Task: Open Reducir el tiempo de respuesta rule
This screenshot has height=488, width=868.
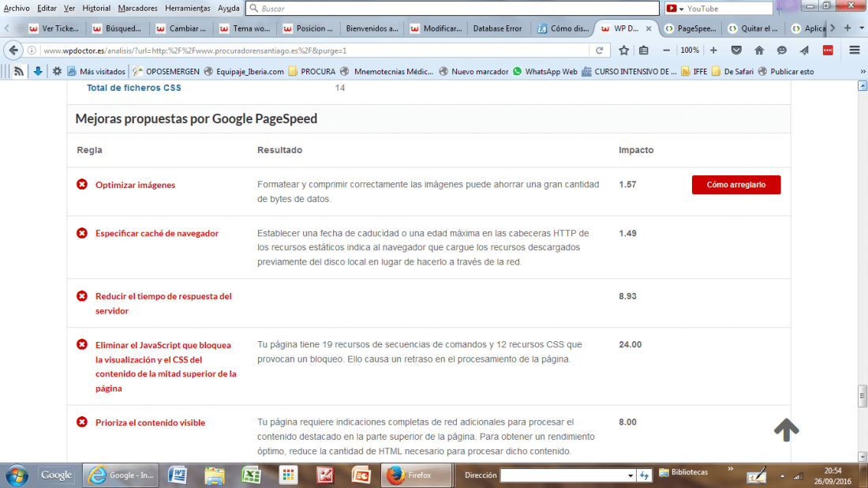Action: click(163, 303)
